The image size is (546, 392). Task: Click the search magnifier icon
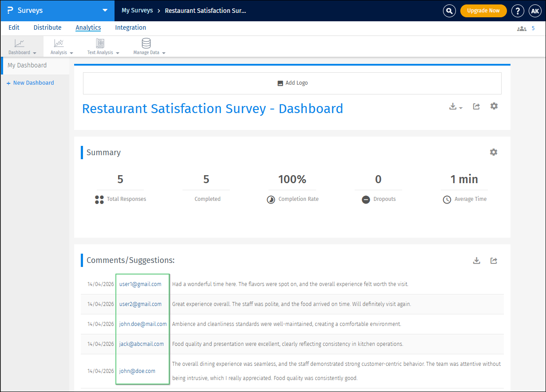tap(449, 11)
